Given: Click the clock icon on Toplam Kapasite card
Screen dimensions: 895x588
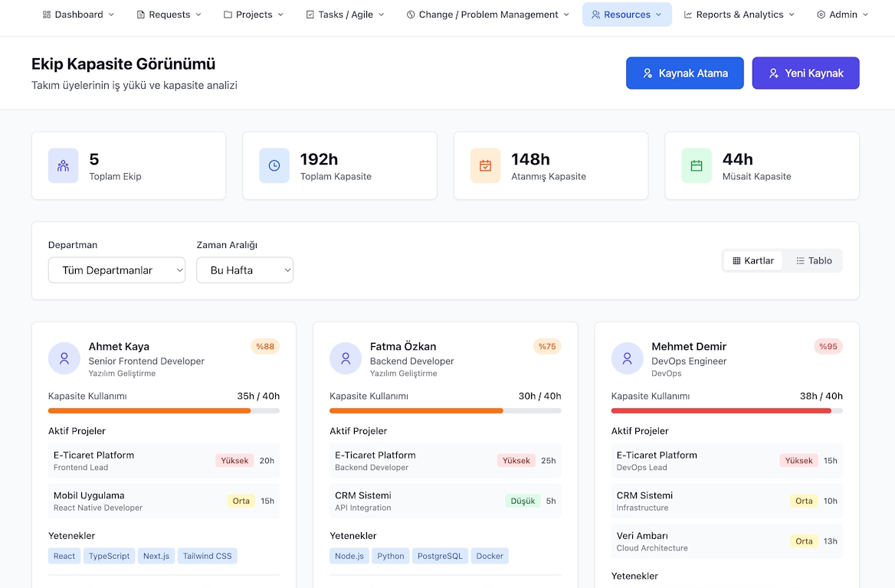Looking at the screenshot, I should click(274, 165).
